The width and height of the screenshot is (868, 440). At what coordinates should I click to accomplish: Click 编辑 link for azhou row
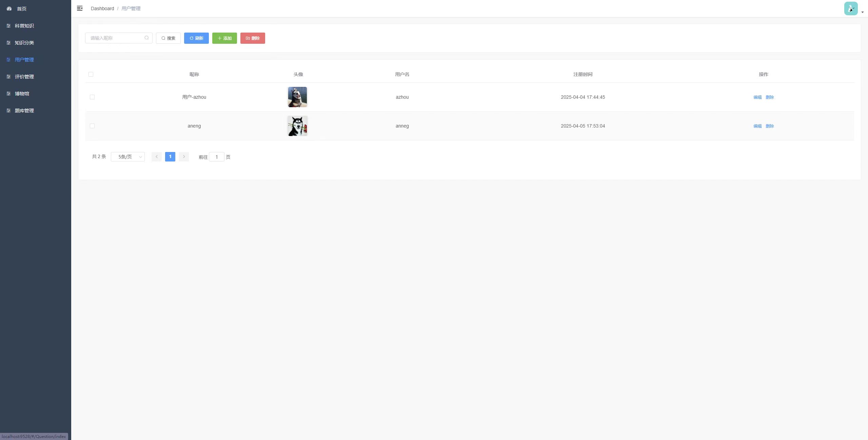(x=757, y=97)
